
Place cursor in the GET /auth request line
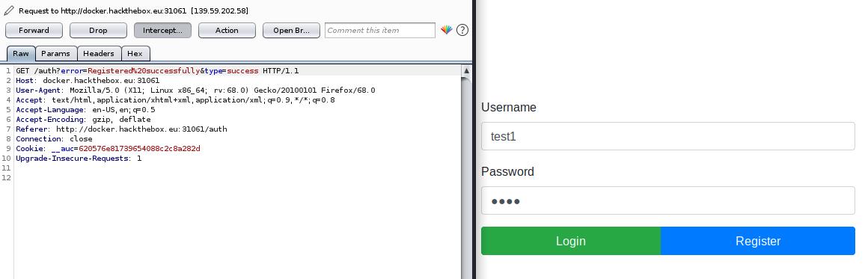click(157, 71)
